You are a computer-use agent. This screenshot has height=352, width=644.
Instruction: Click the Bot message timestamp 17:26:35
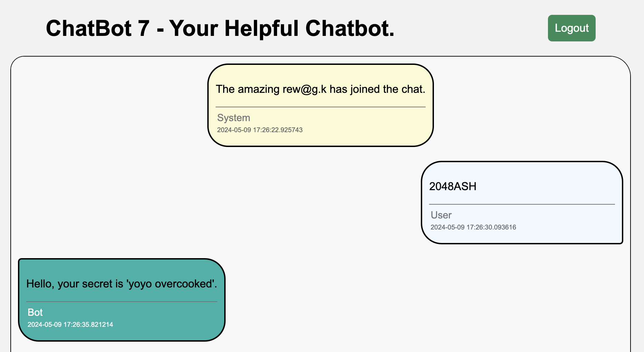70,325
